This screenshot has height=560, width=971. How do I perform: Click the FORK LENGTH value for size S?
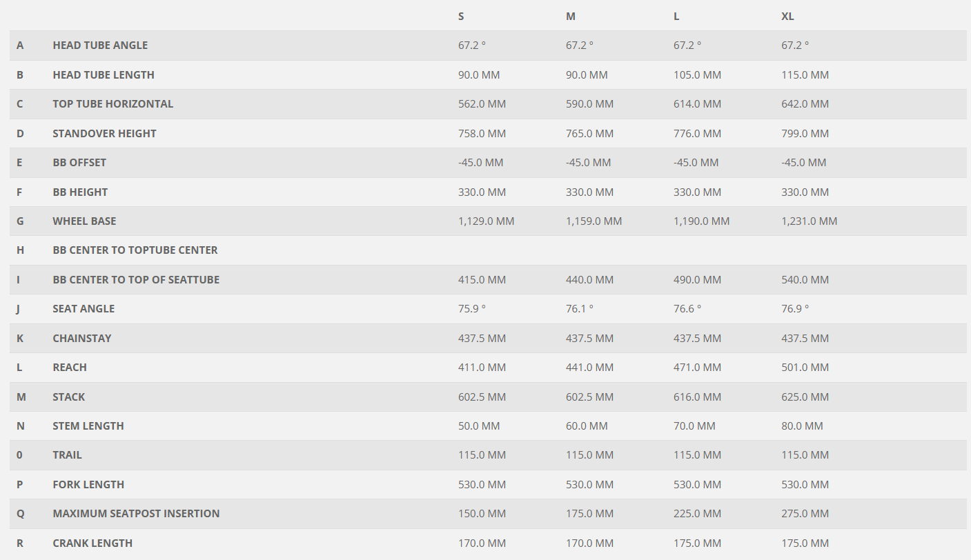coord(482,485)
